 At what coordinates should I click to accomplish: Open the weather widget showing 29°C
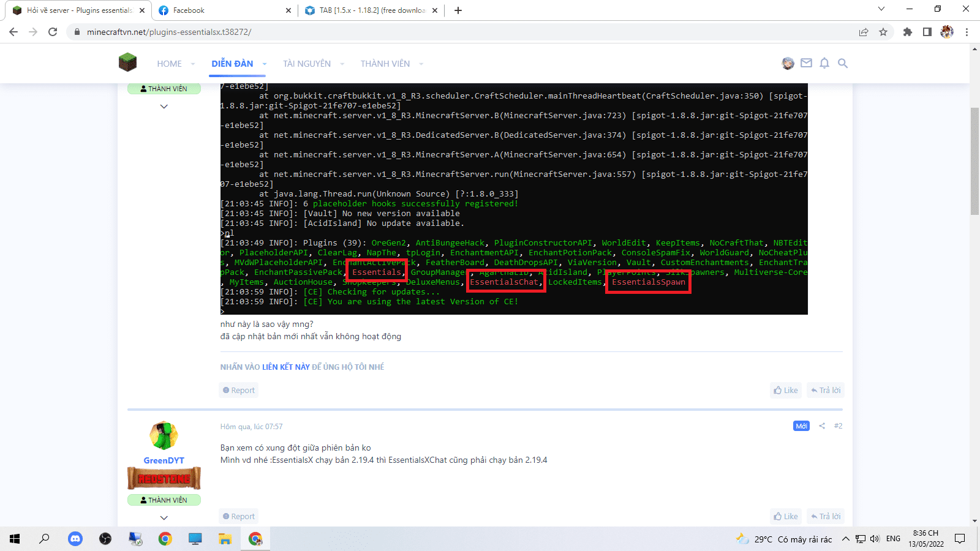pos(784,539)
